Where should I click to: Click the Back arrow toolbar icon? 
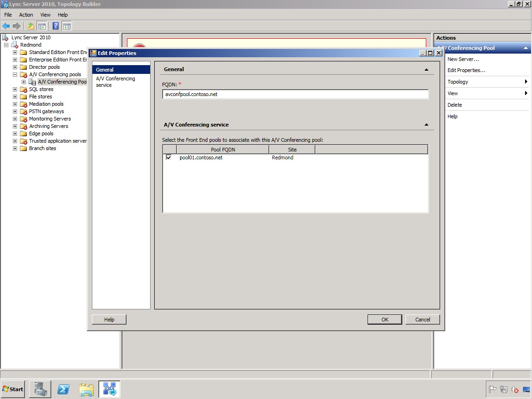tap(6, 26)
